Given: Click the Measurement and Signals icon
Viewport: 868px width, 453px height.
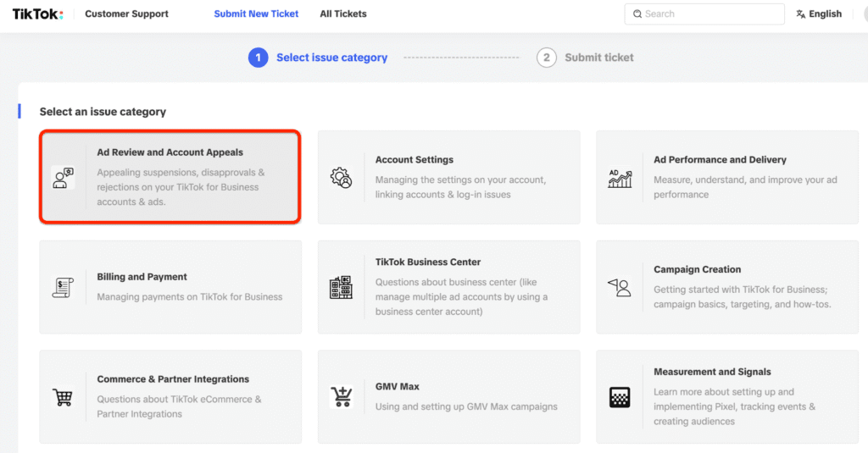Looking at the screenshot, I should click(x=620, y=397).
